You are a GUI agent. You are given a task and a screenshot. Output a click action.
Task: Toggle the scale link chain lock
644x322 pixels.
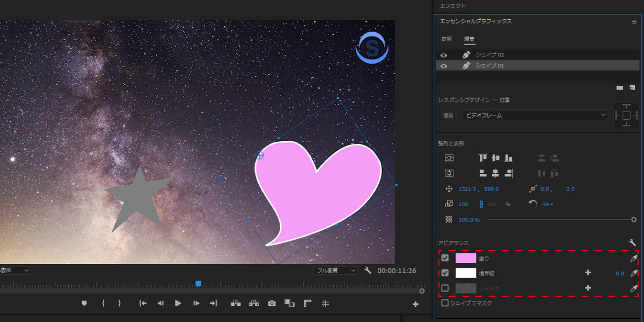pyautogui.click(x=481, y=204)
